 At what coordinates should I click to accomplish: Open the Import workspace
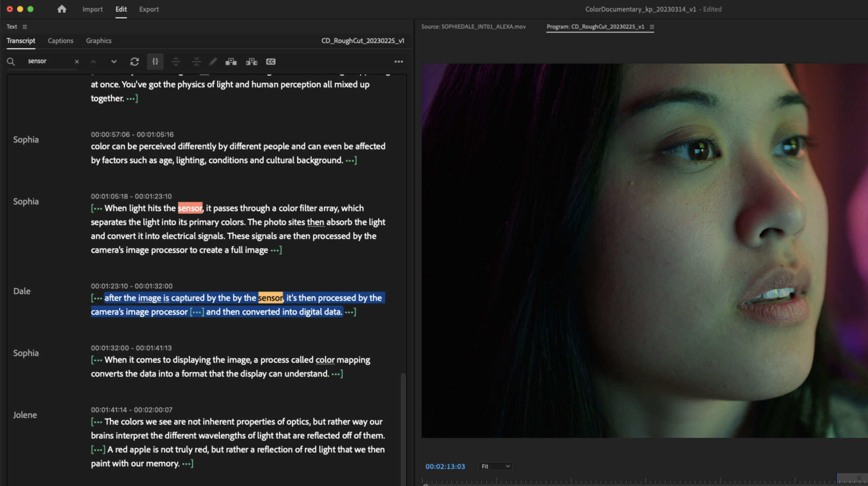click(x=92, y=9)
